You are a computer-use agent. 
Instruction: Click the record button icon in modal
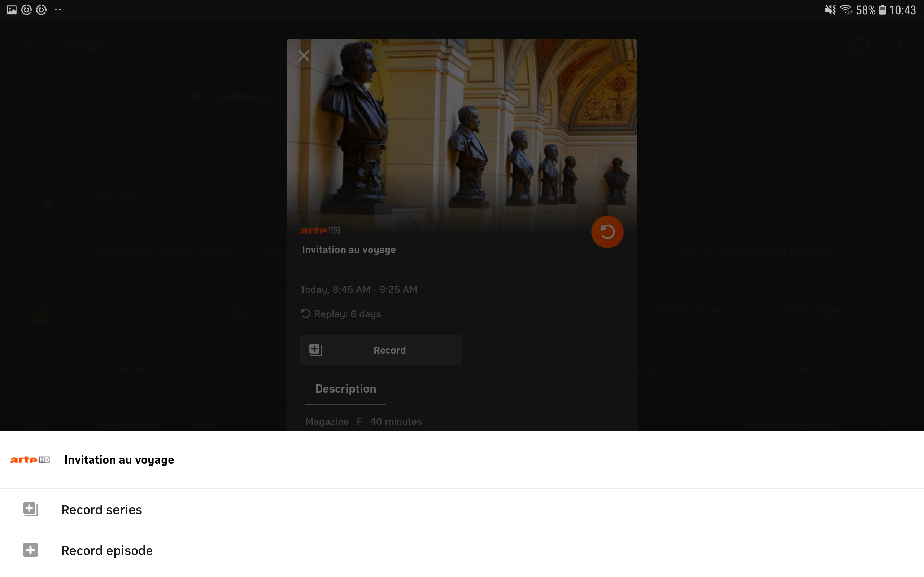tap(315, 348)
